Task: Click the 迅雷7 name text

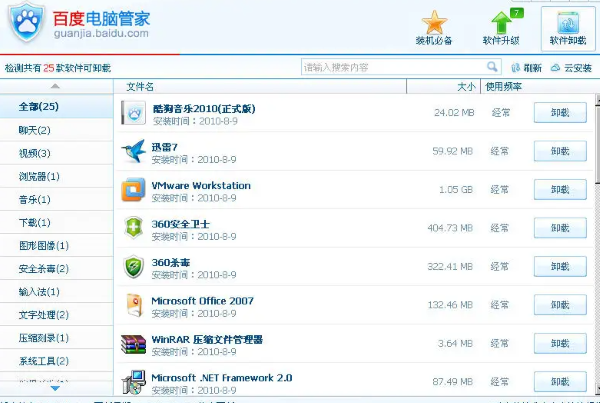Action: pyautogui.click(x=165, y=147)
